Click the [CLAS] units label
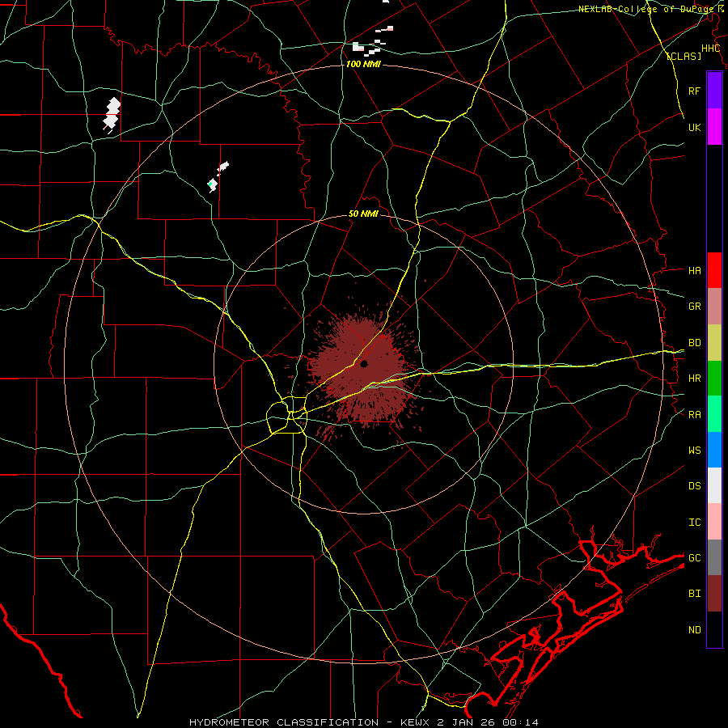 point(684,56)
